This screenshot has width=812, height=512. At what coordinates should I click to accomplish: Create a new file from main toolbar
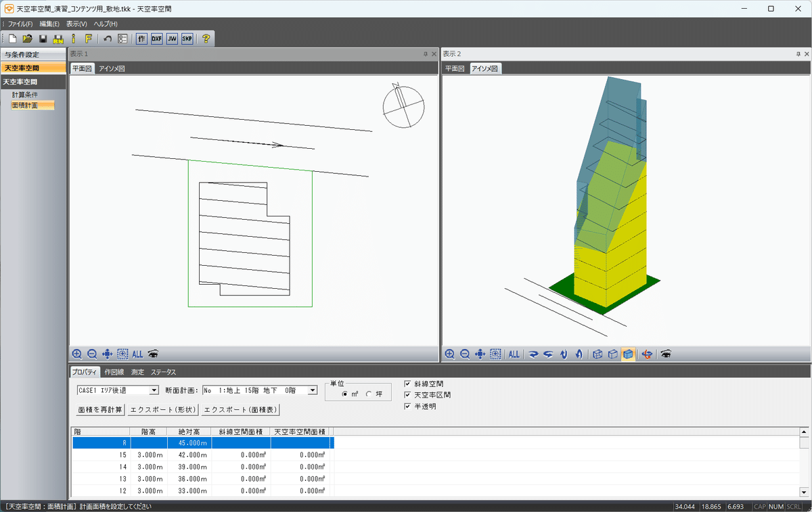coord(13,39)
